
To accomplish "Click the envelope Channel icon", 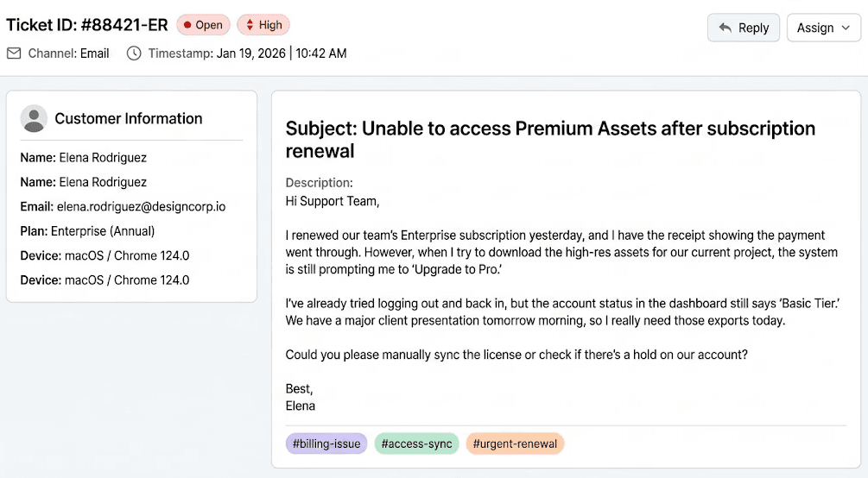I will pyautogui.click(x=14, y=53).
